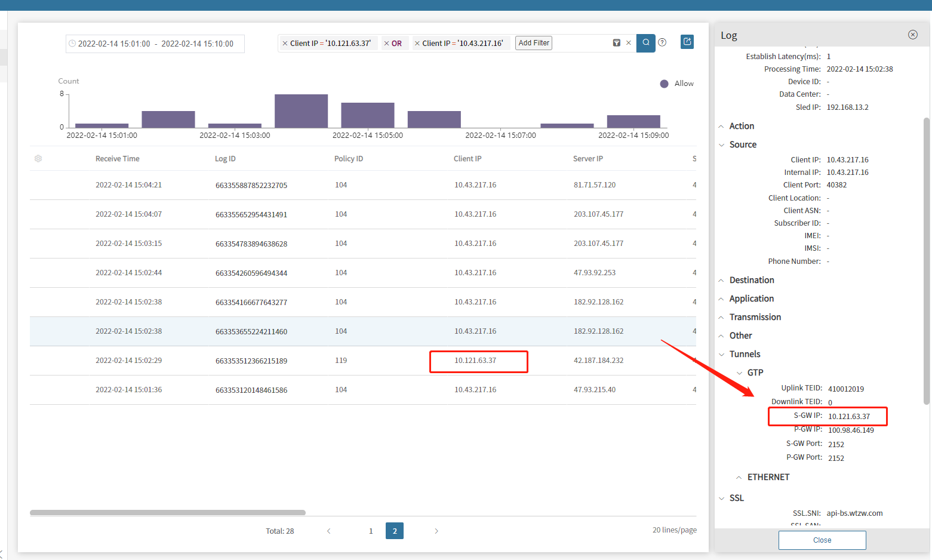Remove the Client IP 10.121.63.37 filter
Viewport: 932px width, 560px height.
pos(285,44)
